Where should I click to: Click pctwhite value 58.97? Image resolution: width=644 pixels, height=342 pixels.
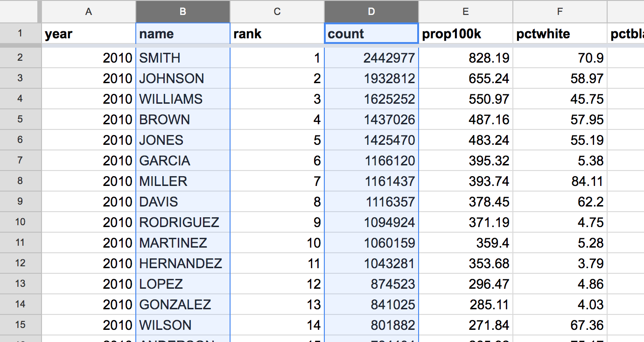560,78
